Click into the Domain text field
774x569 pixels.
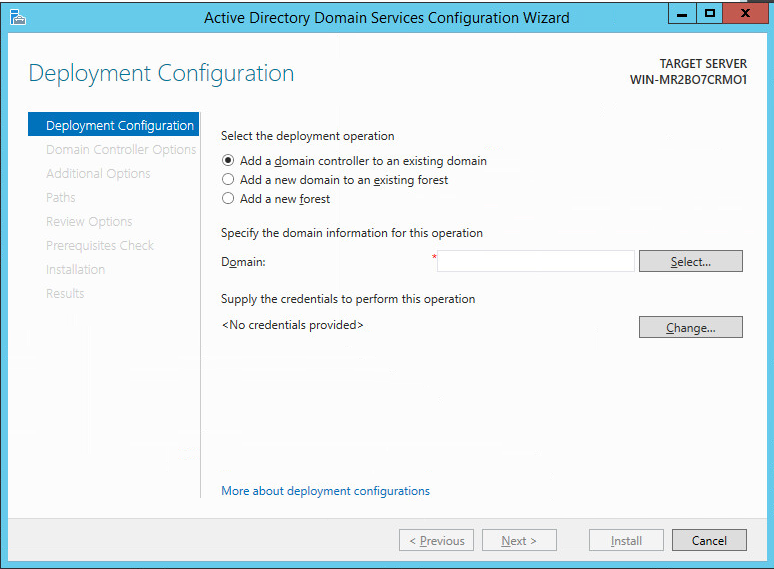(536, 261)
